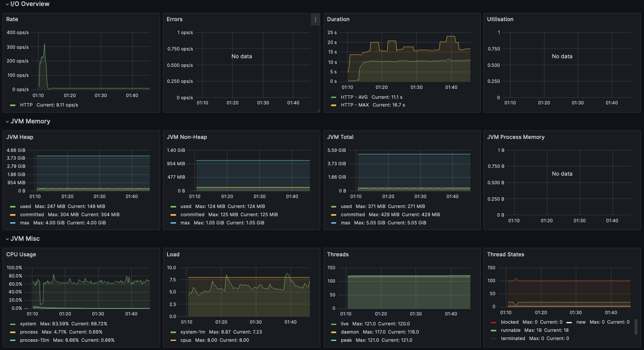
Task: Toggle the terminated series label in Thread States
Action: tap(513, 338)
